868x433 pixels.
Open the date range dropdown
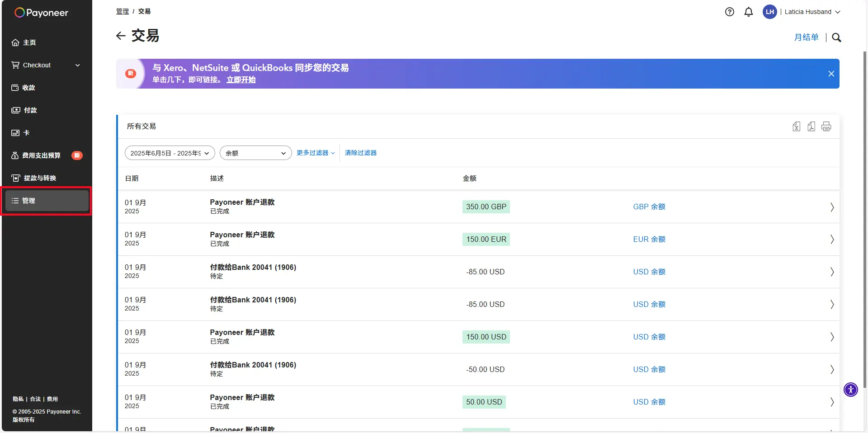(x=170, y=153)
